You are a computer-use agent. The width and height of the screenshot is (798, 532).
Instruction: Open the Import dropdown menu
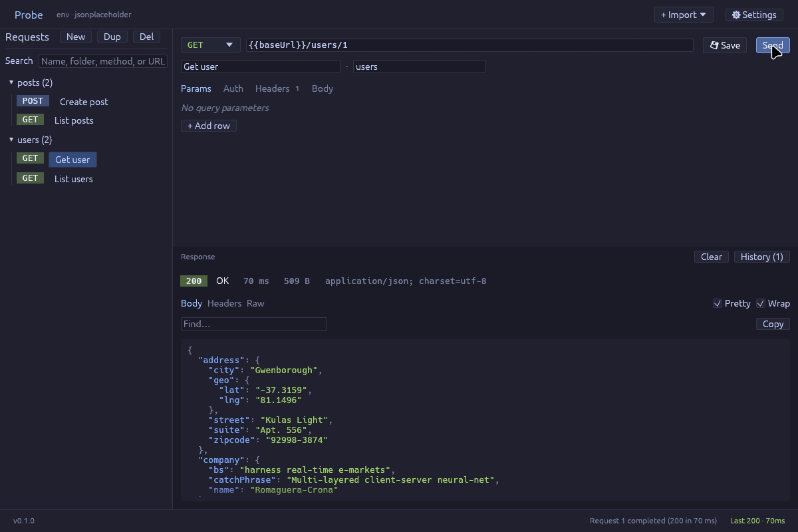pyautogui.click(x=684, y=15)
